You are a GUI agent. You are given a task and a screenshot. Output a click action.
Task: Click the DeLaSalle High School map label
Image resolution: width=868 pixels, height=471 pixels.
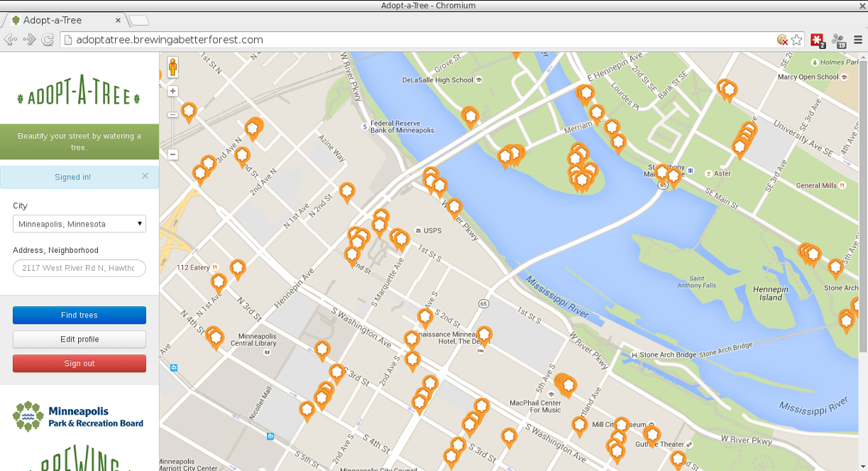[443, 80]
